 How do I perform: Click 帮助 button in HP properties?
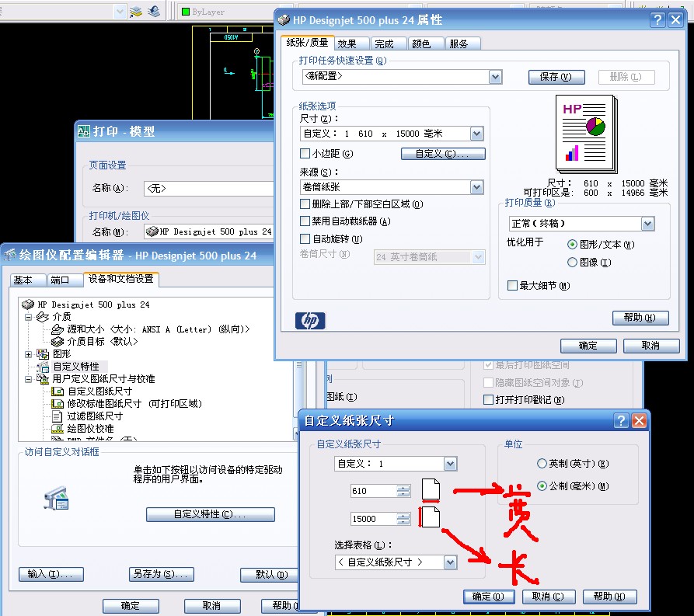click(640, 318)
